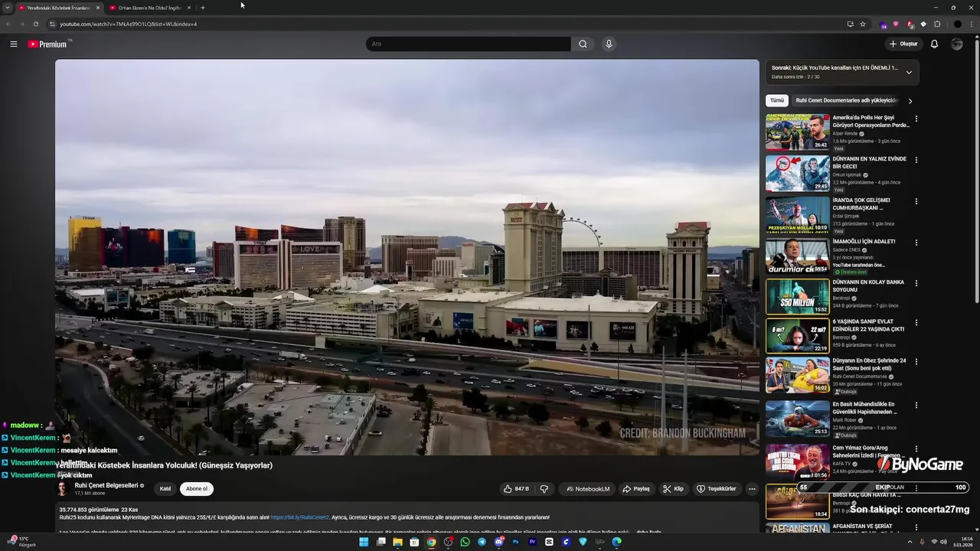Open Ruhi Çenet Belgeselleri channel avatar
The height and width of the screenshot is (551, 980).
click(63, 489)
